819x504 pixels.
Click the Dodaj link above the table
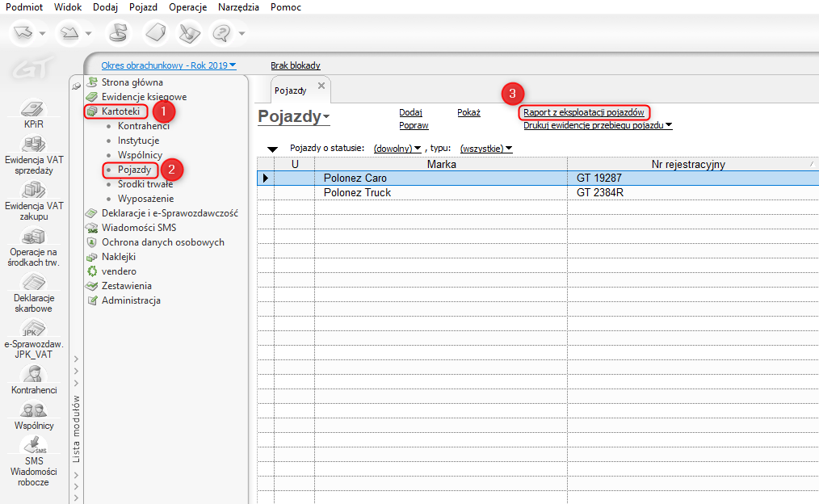coord(410,112)
